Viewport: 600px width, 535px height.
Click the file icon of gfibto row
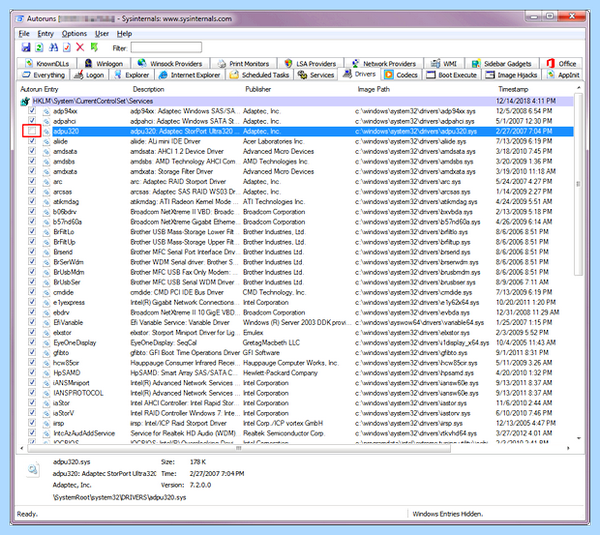pos(46,353)
